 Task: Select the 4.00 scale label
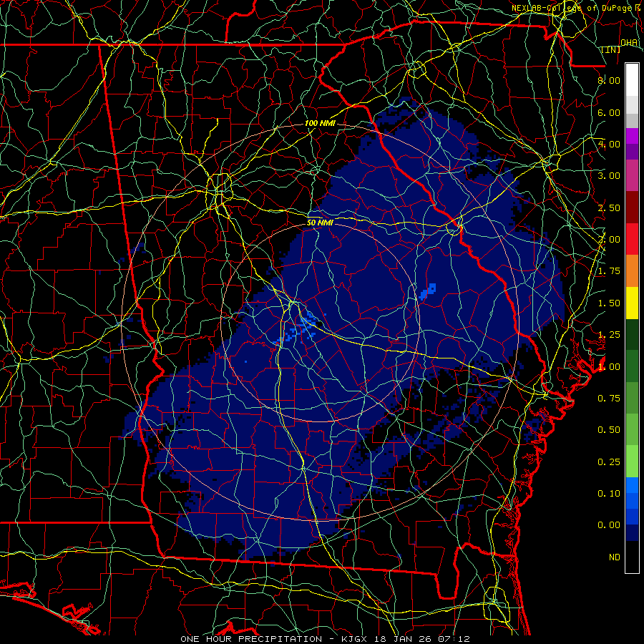609,144
